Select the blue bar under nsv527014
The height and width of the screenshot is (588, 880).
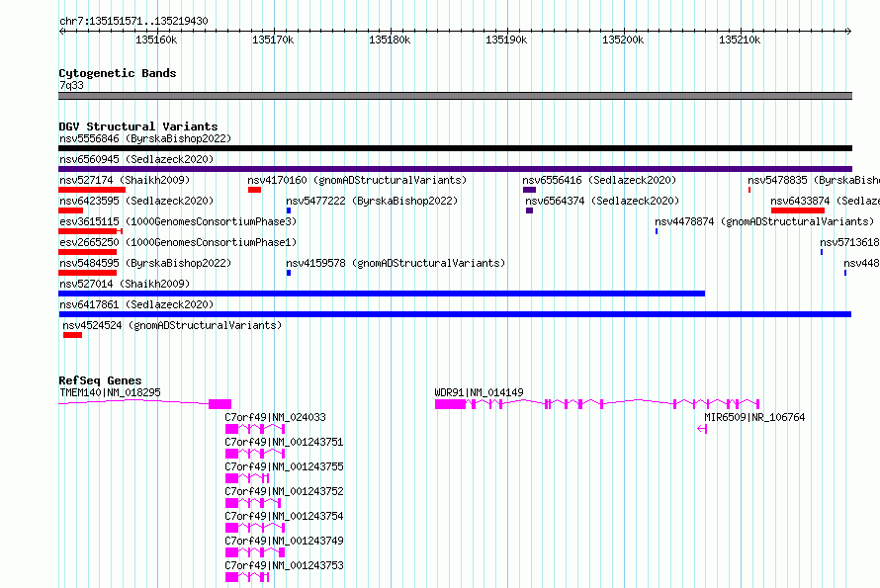[382, 294]
